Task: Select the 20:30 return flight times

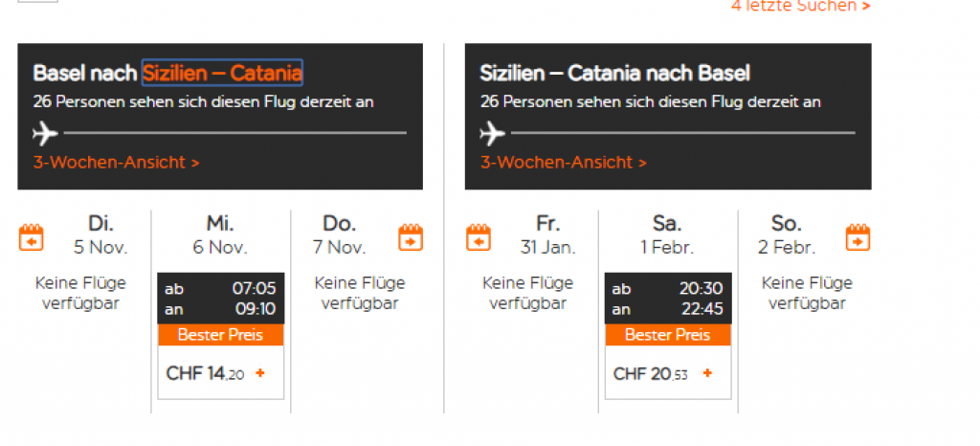Action: click(x=667, y=298)
